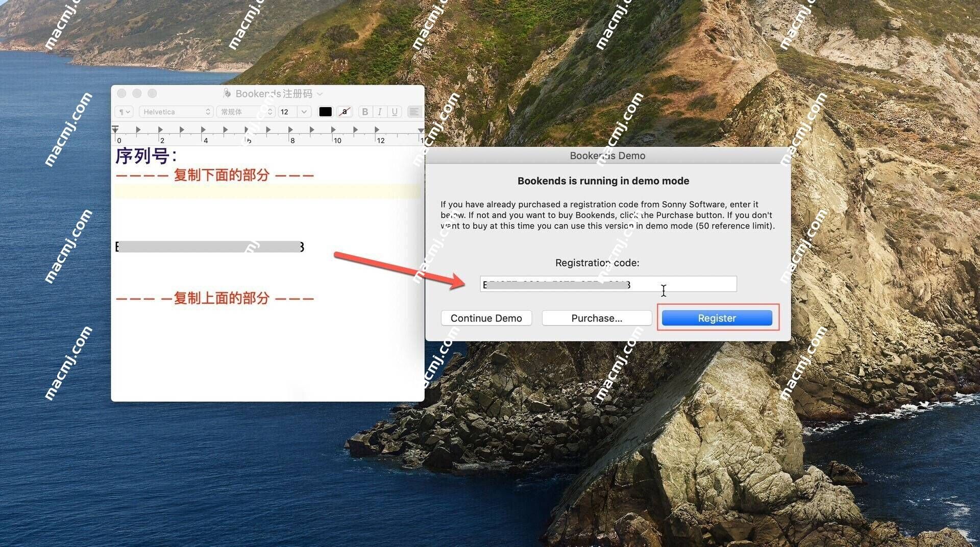The image size is (980, 547).
Task: Expand the font size dropdown arrow
Action: [x=304, y=112]
